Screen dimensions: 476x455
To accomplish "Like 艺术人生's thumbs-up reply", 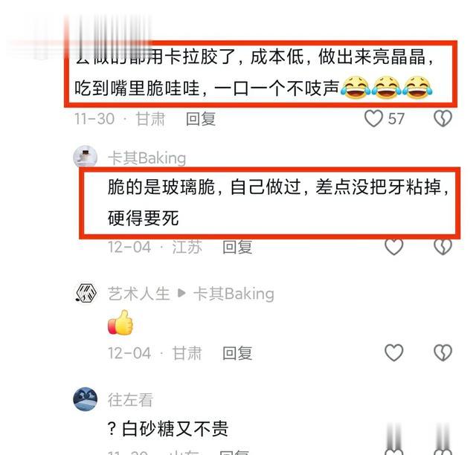I will tap(393, 352).
